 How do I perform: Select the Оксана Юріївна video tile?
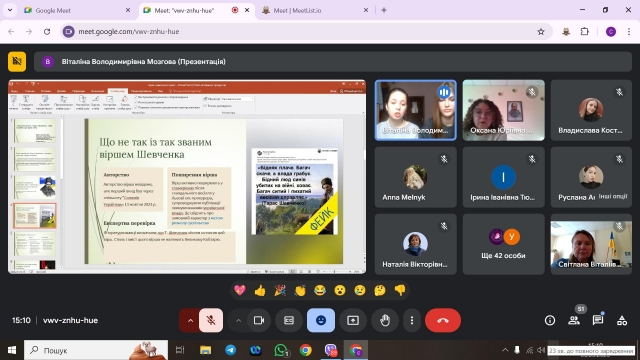tap(503, 110)
